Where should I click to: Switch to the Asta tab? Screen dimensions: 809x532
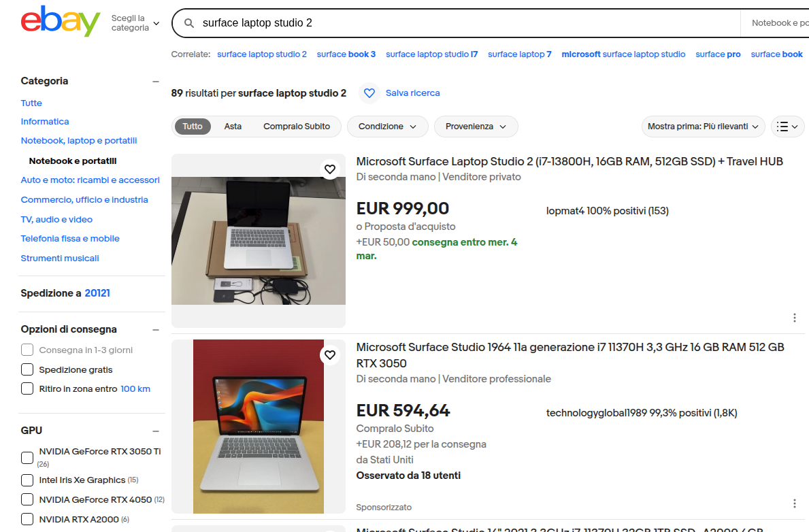pos(233,127)
